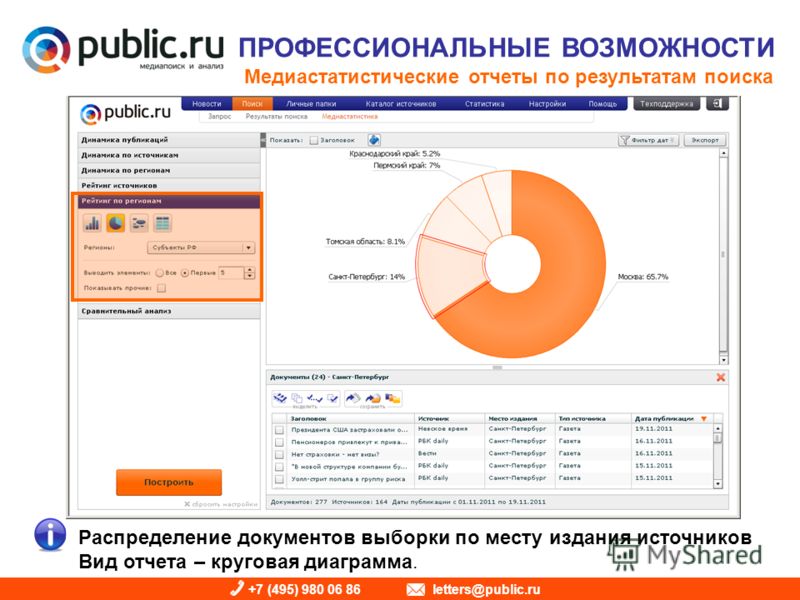Sort by the Место издания column header
The image size is (800, 600).
click(520, 419)
